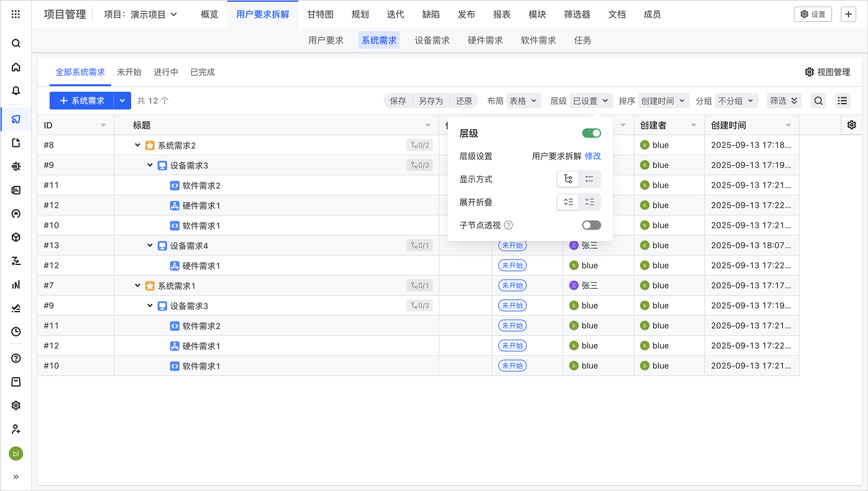This screenshot has width=868, height=491.
Task: Click the 修改 link beside 用户要求拆解
Action: (x=592, y=156)
